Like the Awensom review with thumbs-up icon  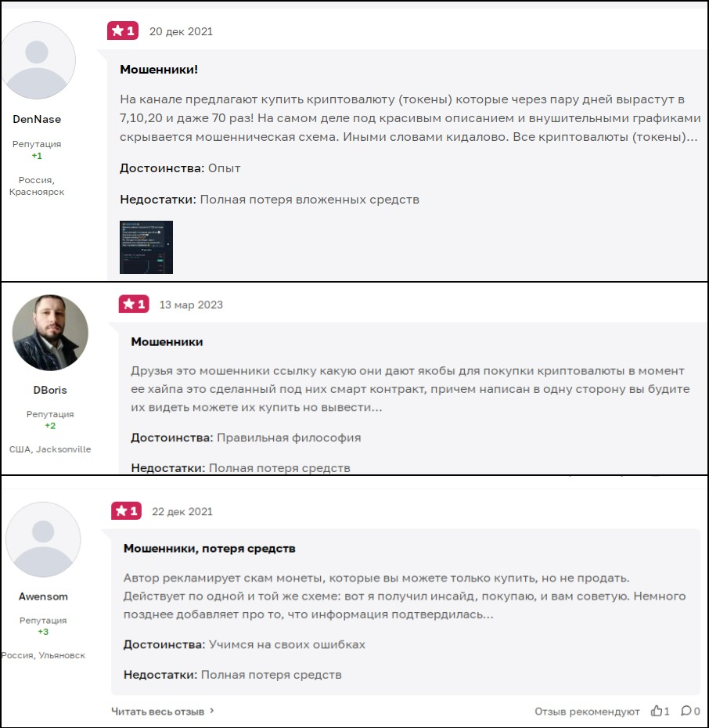point(657,712)
